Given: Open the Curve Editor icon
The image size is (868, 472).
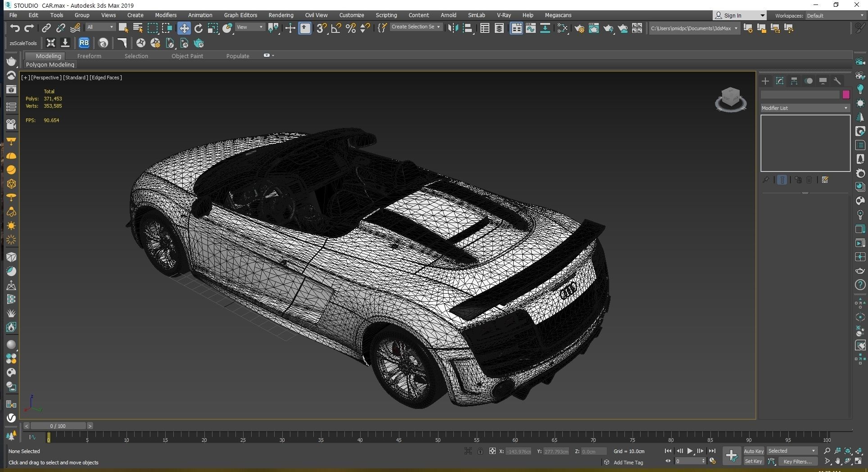Looking at the screenshot, I should (x=531, y=28).
